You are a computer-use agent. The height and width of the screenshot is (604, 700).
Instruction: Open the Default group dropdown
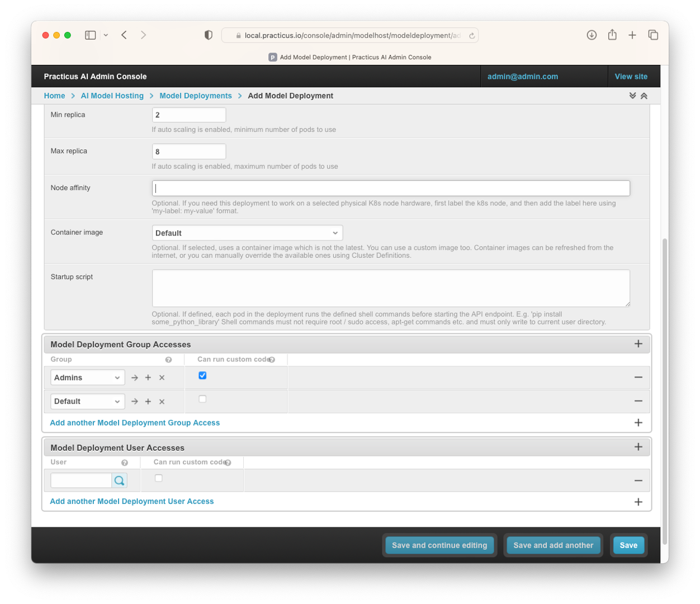click(87, 402)
